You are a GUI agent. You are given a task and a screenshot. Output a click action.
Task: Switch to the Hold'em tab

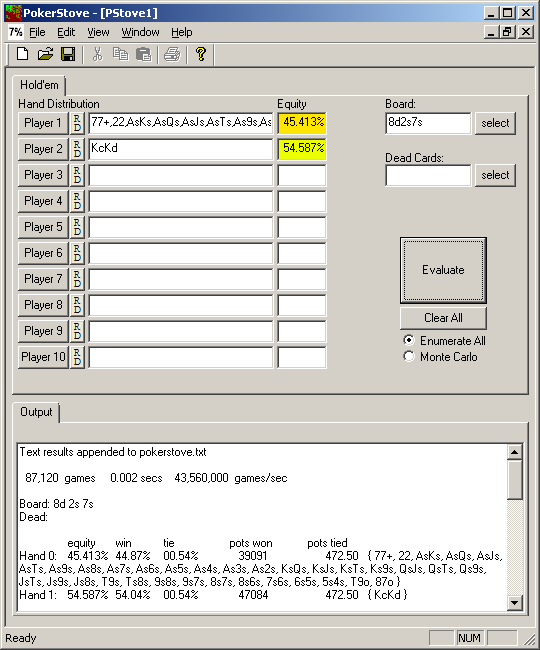[39, 85]
